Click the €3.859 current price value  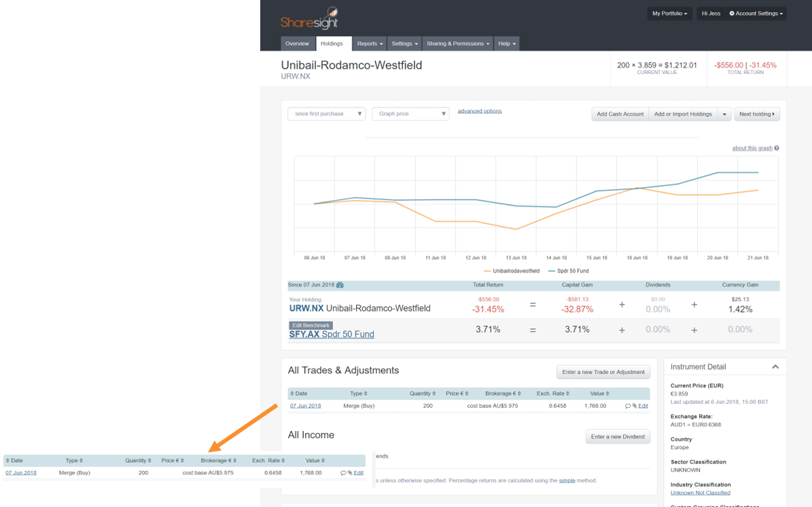[679, 394]
